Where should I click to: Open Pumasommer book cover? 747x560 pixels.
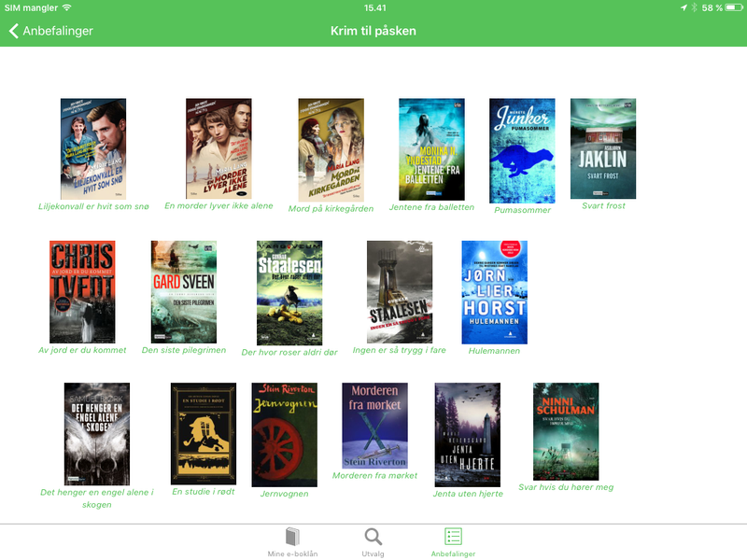tap(522, 150)
